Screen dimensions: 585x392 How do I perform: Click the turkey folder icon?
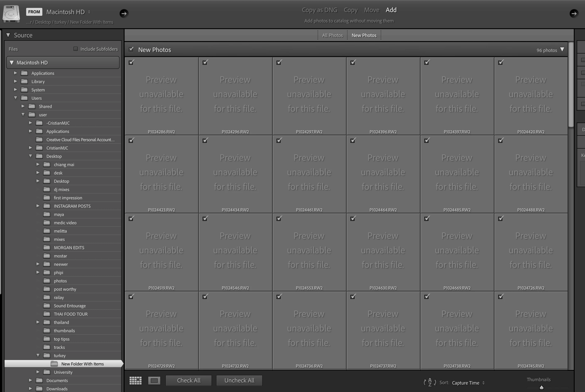(47, 355)
